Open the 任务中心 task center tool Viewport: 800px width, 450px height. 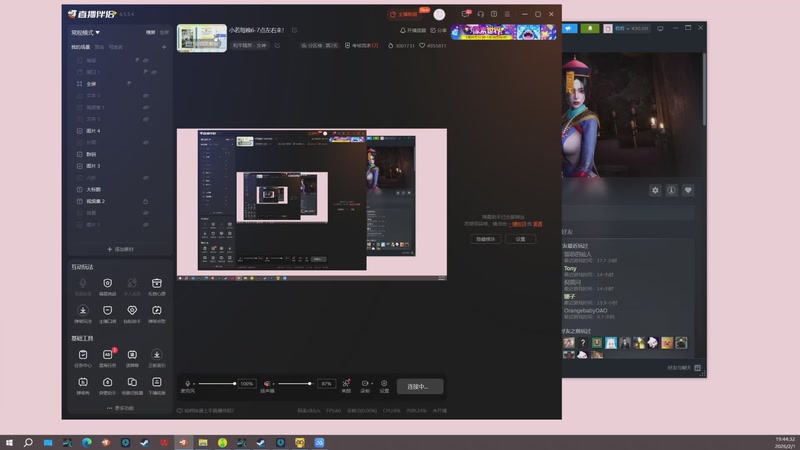83,357
